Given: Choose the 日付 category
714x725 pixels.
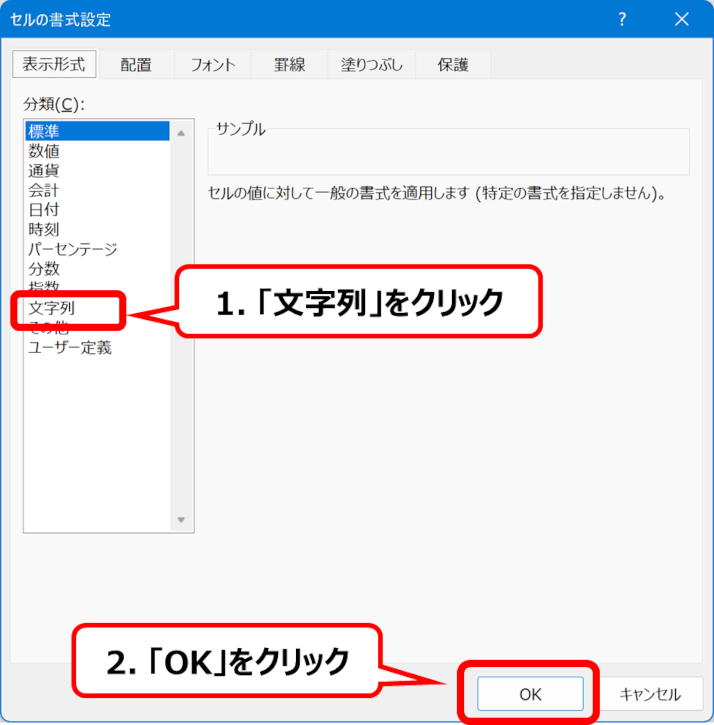Looking at the screenshot, I should [44, 210].
